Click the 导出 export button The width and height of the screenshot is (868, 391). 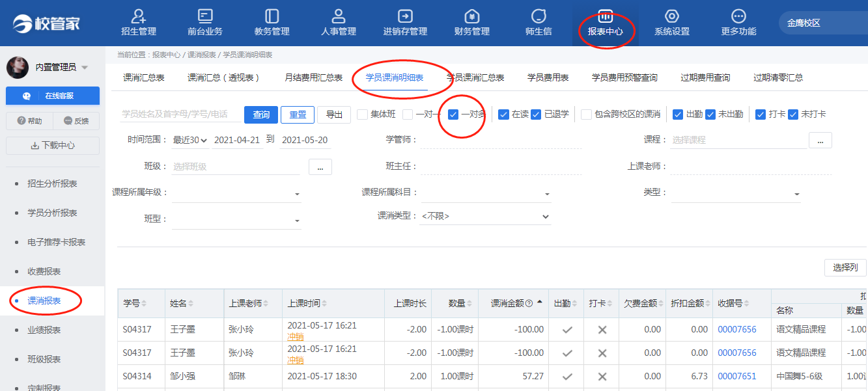334,115
